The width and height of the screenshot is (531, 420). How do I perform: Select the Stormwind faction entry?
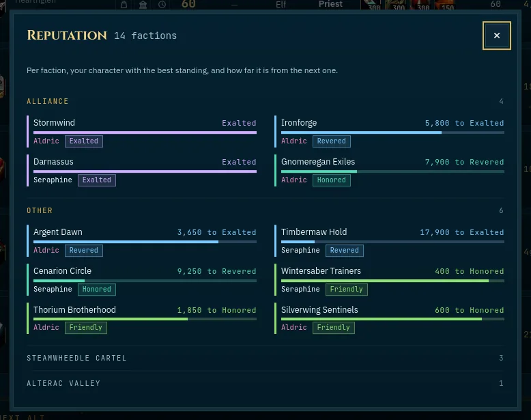coord(141,132)
